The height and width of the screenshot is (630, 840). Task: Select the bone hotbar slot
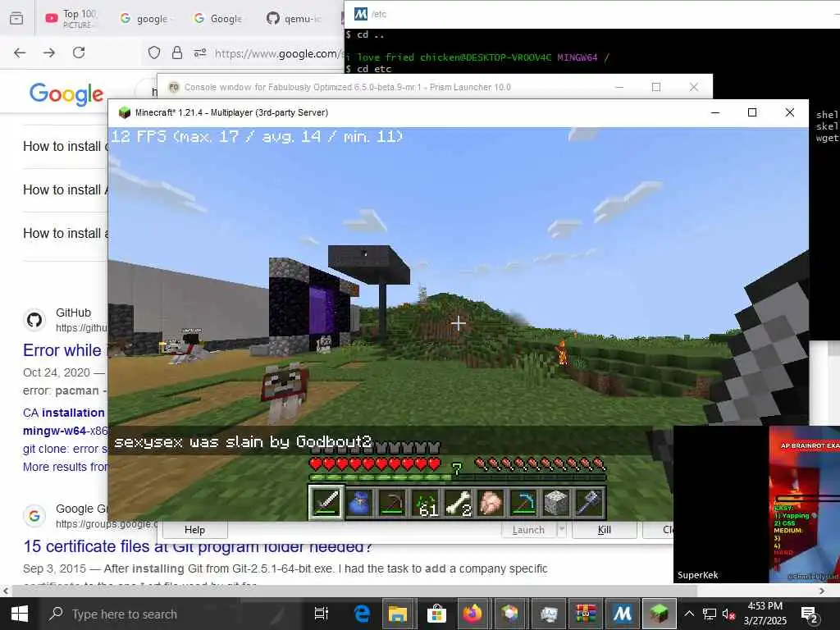458,503
